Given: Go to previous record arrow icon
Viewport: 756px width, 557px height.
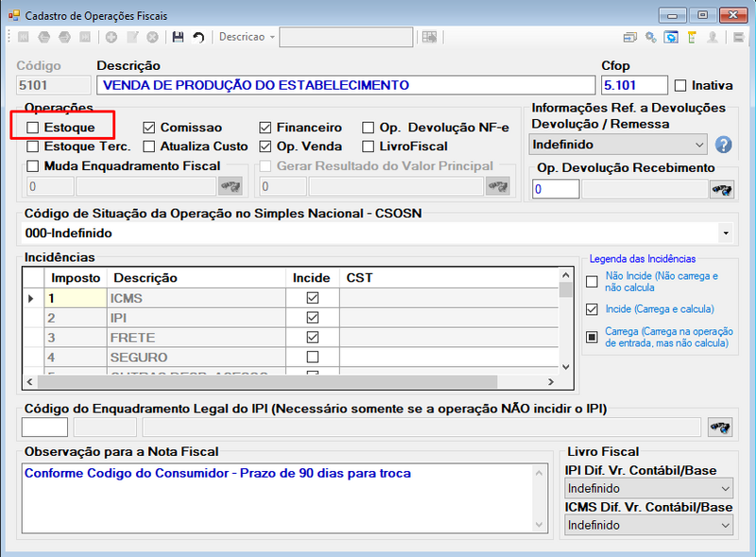Looking at the screenshot, I should pyautogui.click(x=43, y=37).
